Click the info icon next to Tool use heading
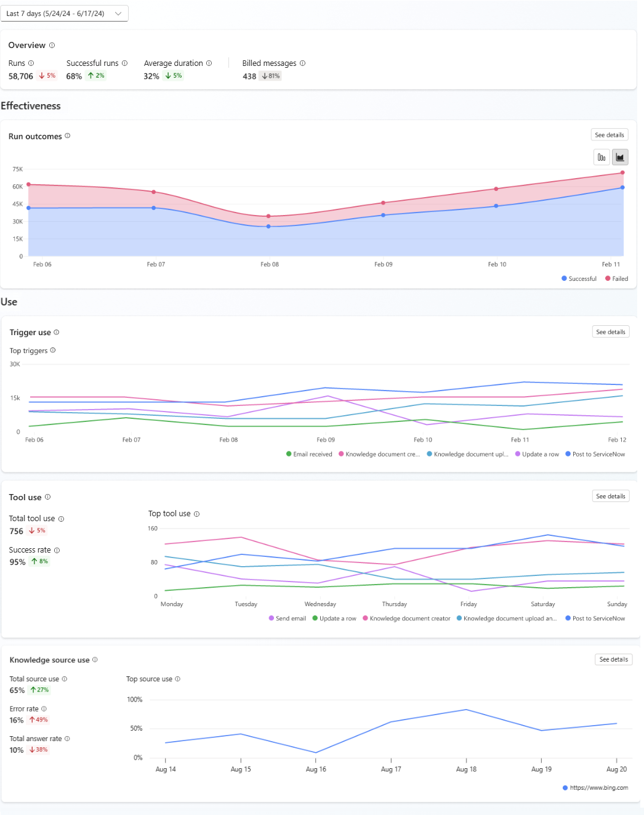This screenshot has width=644, height=815. pos(47,497)
